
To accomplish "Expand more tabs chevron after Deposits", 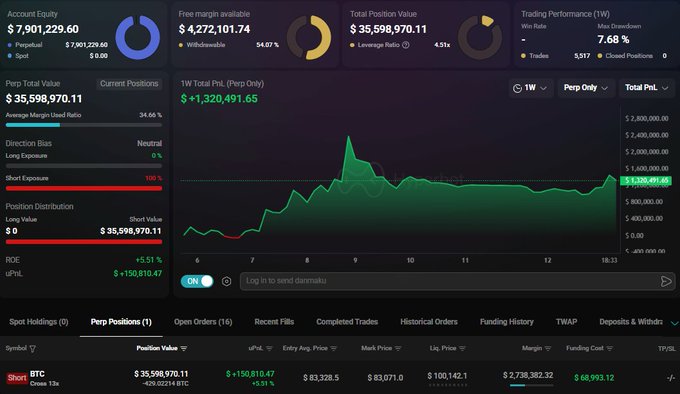I will [x=674, y=323].
